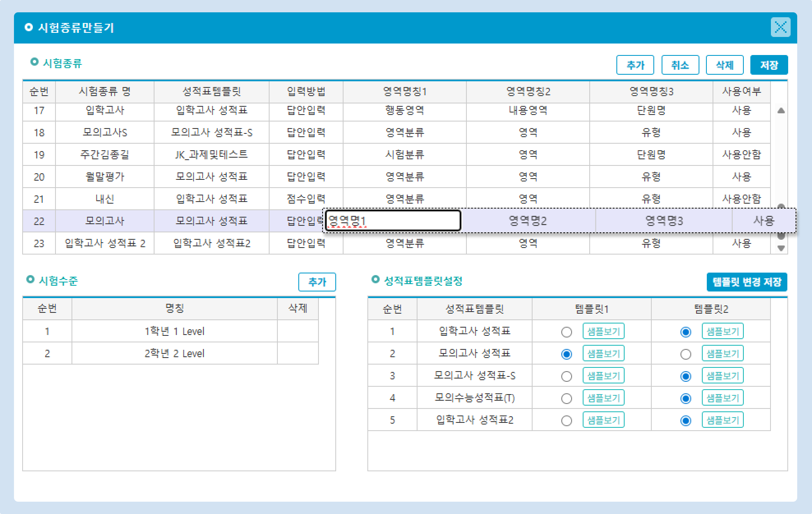Add a level with 시험수준 추가
812x514 pixels.
coord(317,282)
